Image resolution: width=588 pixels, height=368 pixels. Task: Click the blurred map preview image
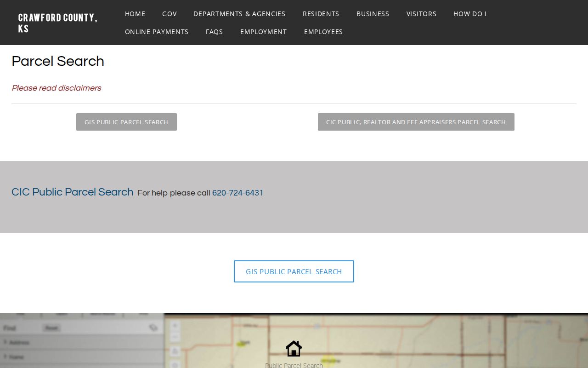click(x=294, y=340)
